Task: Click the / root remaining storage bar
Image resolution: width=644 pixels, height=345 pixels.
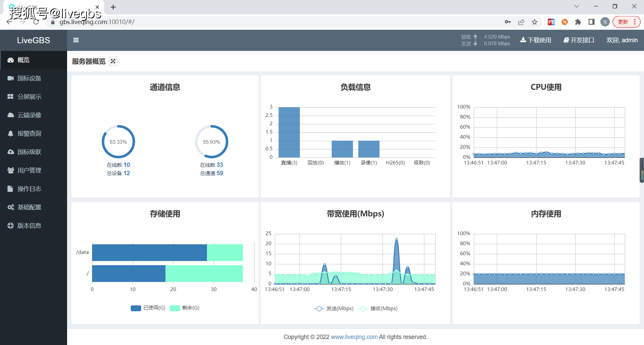Action: [204, 274]
